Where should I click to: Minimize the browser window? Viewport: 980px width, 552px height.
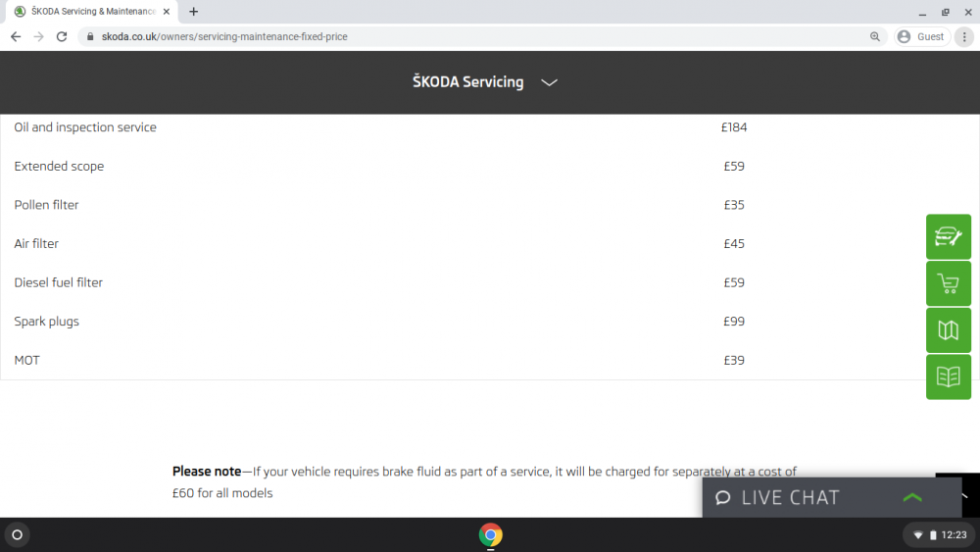(x=922, y=12)
